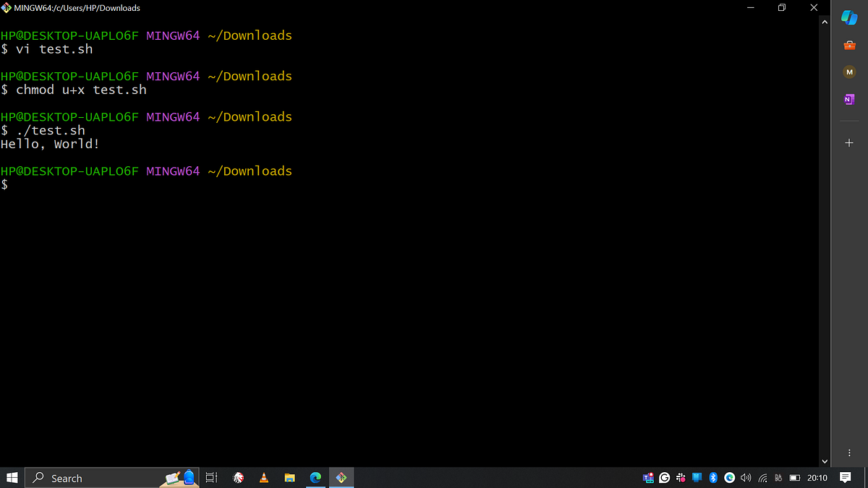868x488 pixels.
Task: Open Slack from the system tray
Action: (681, 477)
